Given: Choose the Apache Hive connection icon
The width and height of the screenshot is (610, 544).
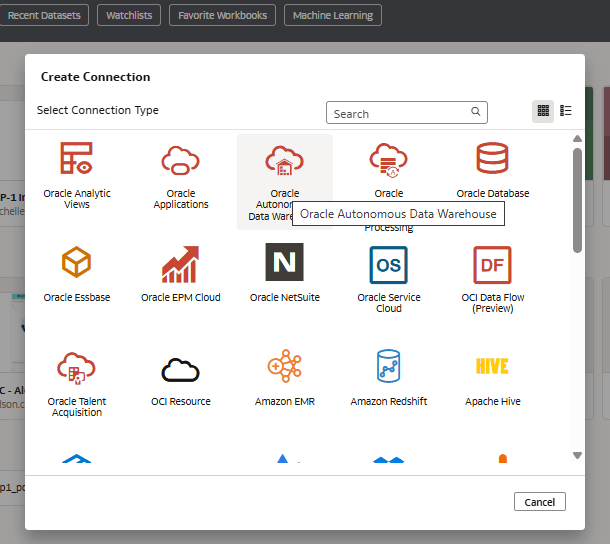Looking at the screenshot, I should point(493,366).
